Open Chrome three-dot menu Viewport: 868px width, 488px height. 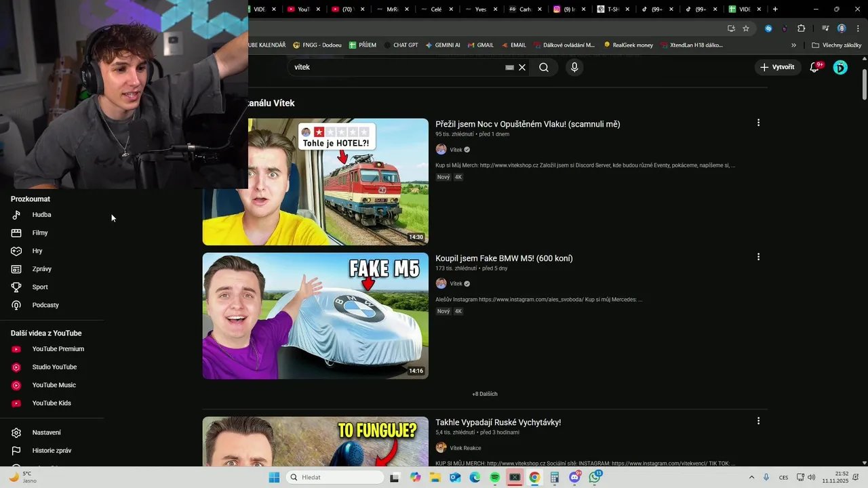pyautogui.click(x=858, y=28)
